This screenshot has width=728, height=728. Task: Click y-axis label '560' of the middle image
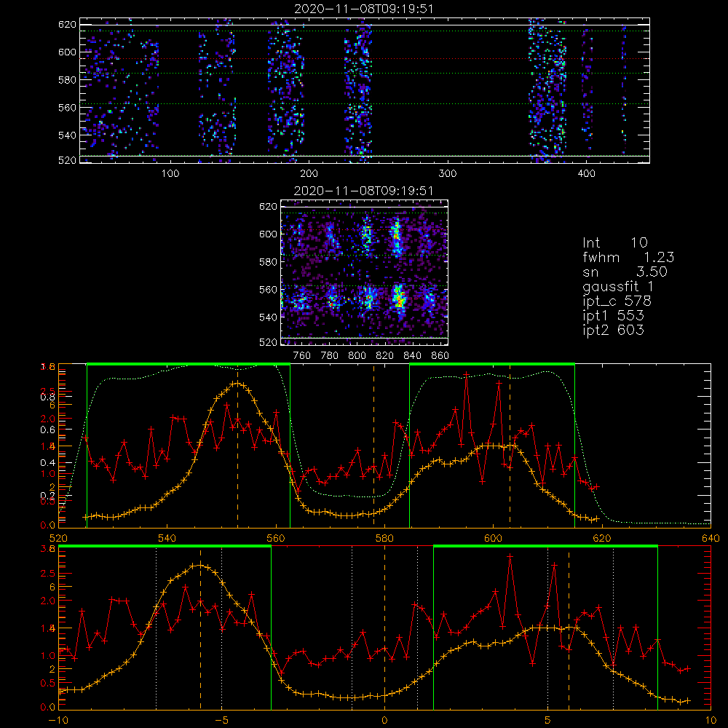[x=268, y=290]
